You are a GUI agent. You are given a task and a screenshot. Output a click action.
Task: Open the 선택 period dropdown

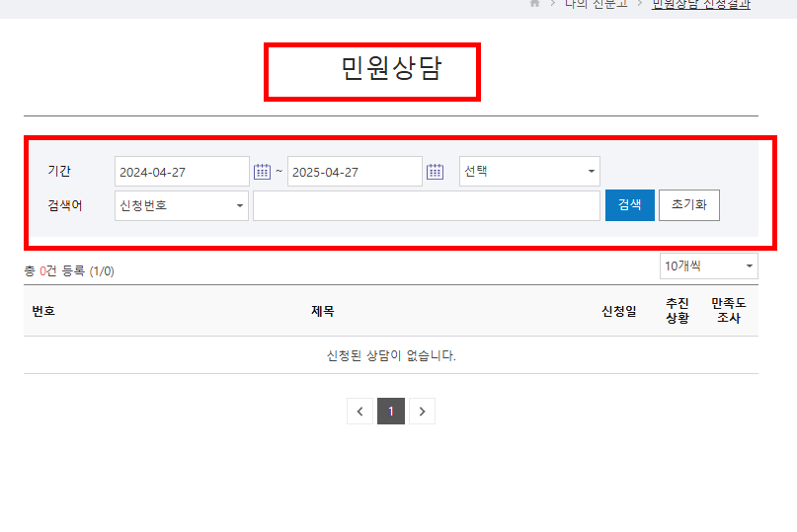click(529, 171)
